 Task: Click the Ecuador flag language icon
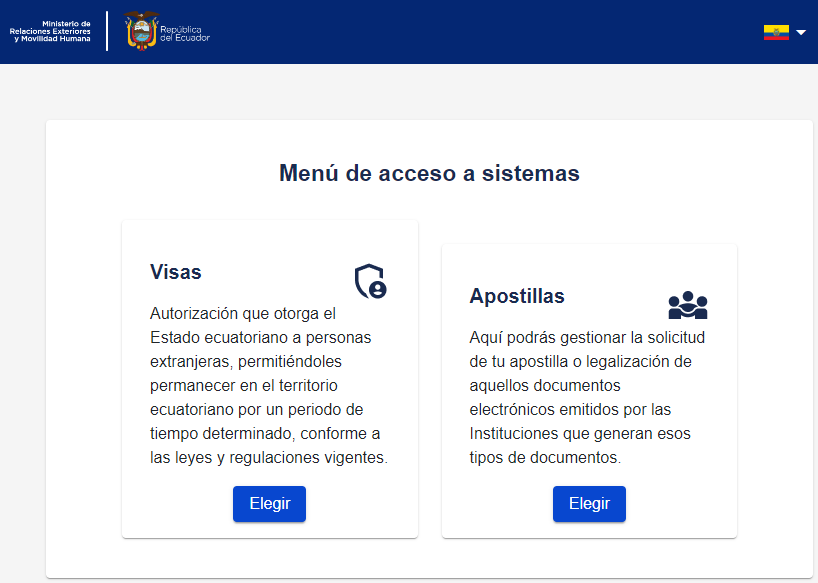pyautogui.click(x=776, y=32)
